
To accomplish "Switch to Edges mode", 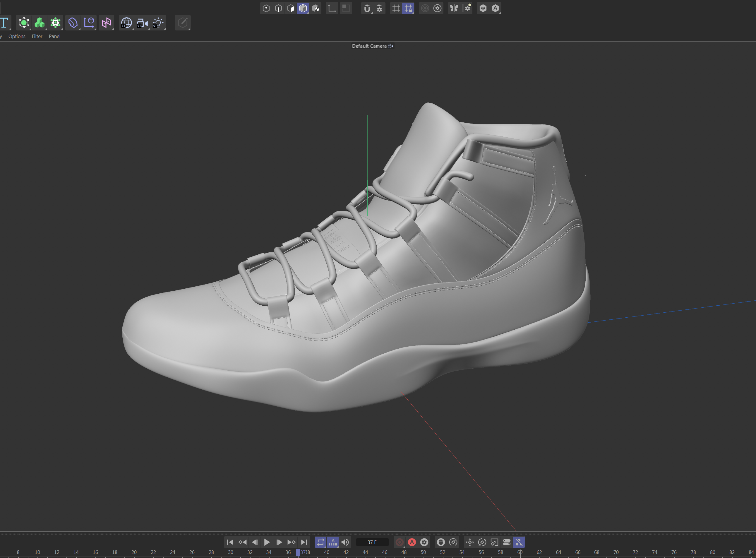I will 278,8.
